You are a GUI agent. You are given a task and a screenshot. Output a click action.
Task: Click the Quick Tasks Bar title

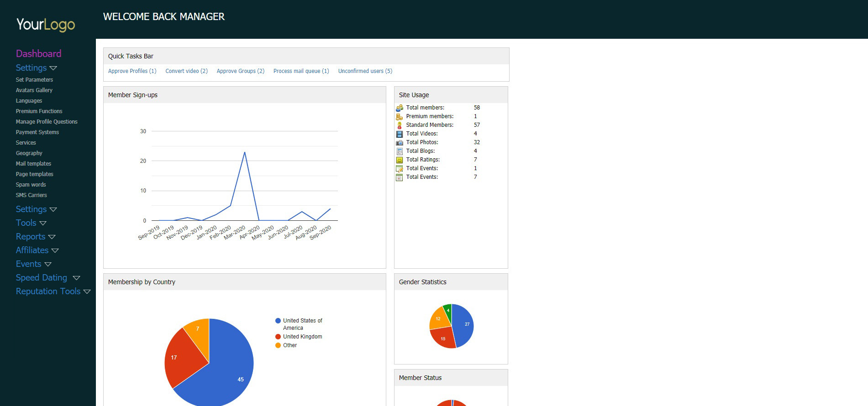(x=131, y=56)
